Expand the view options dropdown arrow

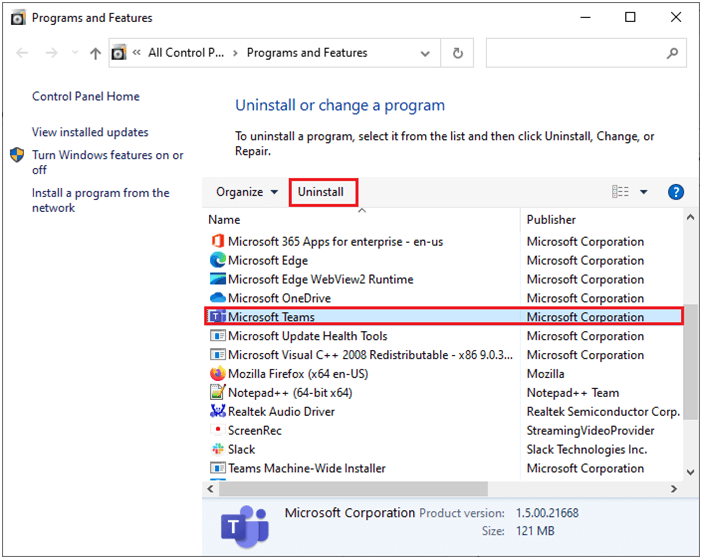coord(644,192)
